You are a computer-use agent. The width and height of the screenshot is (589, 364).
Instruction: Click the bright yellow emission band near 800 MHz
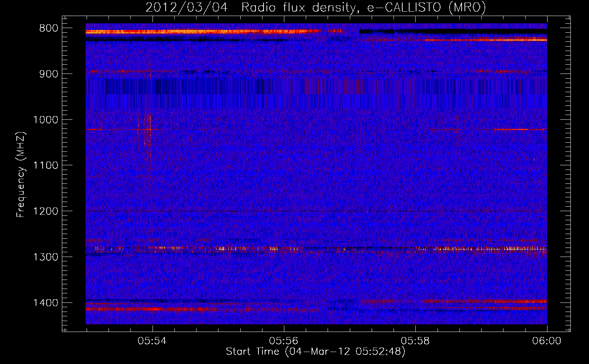coord(204,32)
